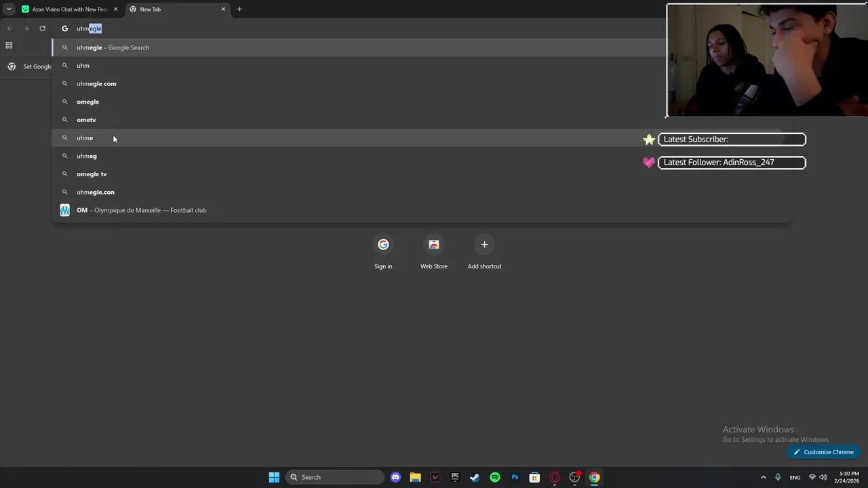
Task: Click the Chrome icon on the taskbar
Action: [x=594, y=477]
